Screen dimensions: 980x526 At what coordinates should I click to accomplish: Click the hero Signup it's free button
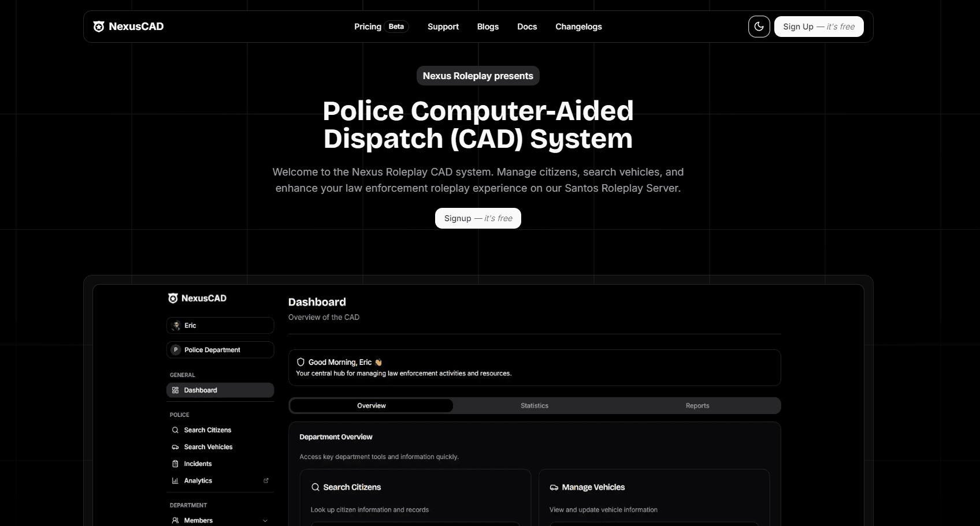pos(478,218)
